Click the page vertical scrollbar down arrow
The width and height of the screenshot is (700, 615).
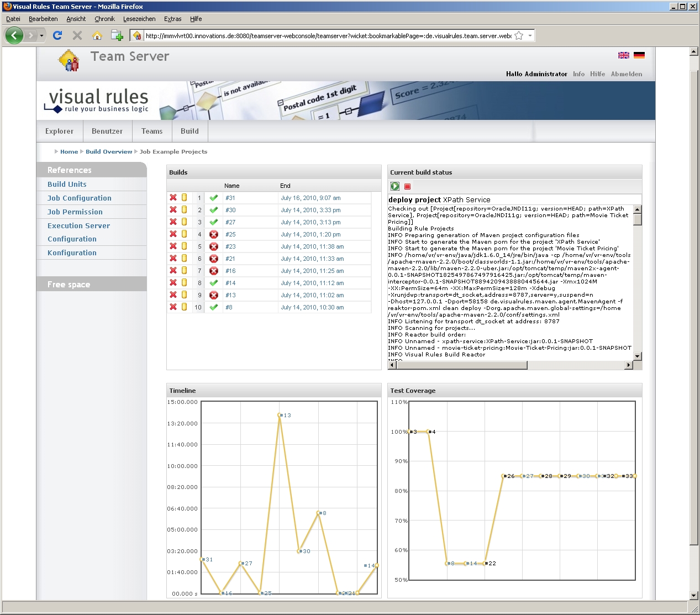pos(694,595)
